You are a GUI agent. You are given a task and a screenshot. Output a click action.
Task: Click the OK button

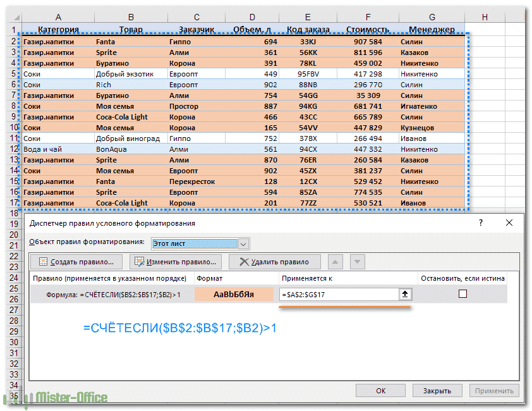point(380,391)
